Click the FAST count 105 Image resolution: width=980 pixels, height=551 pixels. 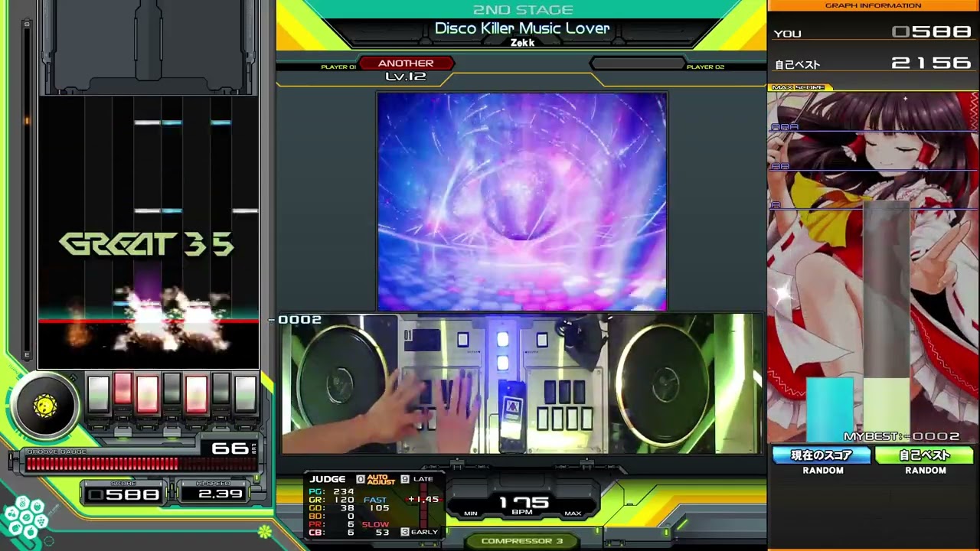click(379, 508)
